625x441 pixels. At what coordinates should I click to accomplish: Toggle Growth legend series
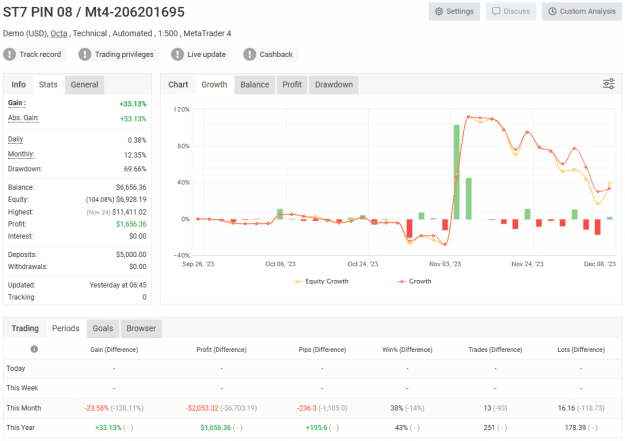coord(414,281)
